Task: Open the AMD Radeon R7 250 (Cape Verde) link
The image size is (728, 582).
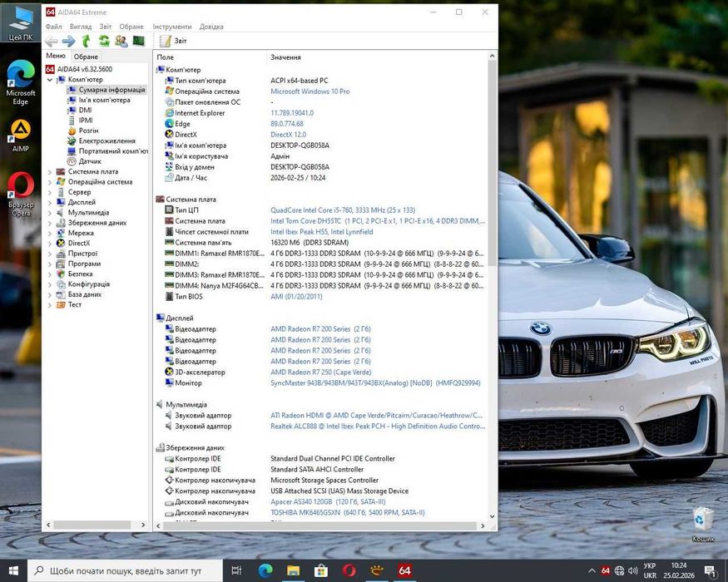Action: pos(321,372)
